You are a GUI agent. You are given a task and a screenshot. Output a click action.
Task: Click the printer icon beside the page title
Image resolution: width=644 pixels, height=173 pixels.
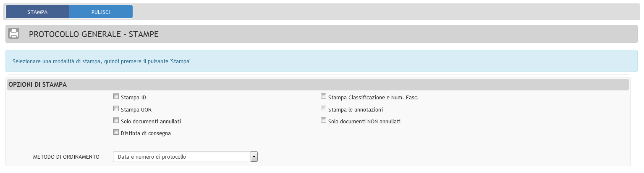click(x=14, y=34)
